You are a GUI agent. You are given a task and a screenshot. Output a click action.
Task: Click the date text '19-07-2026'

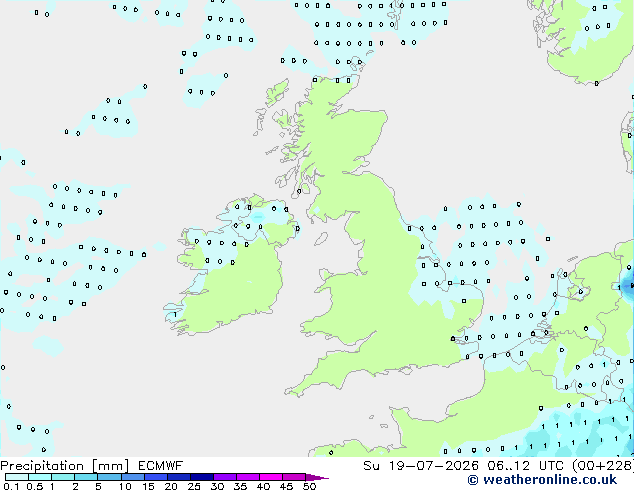pyautogui.click(x=434, y=466)
